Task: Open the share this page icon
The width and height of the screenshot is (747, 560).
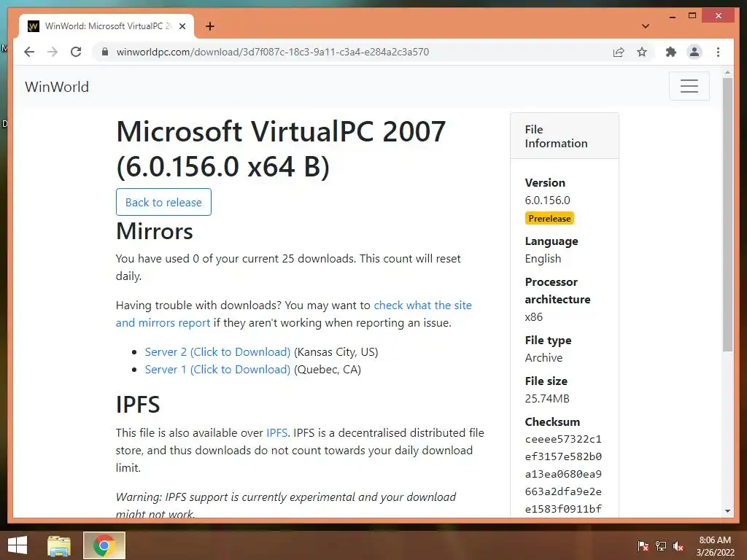Action: (x=619, y=52)
